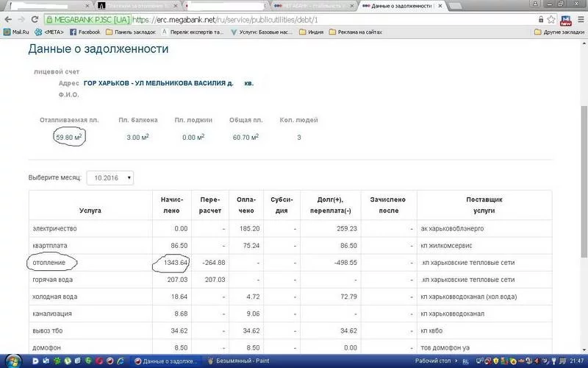588x368 pixels.
Task: Open 'Услуги: Базовые нас...' bookmark link
Action: pos(260,32)
